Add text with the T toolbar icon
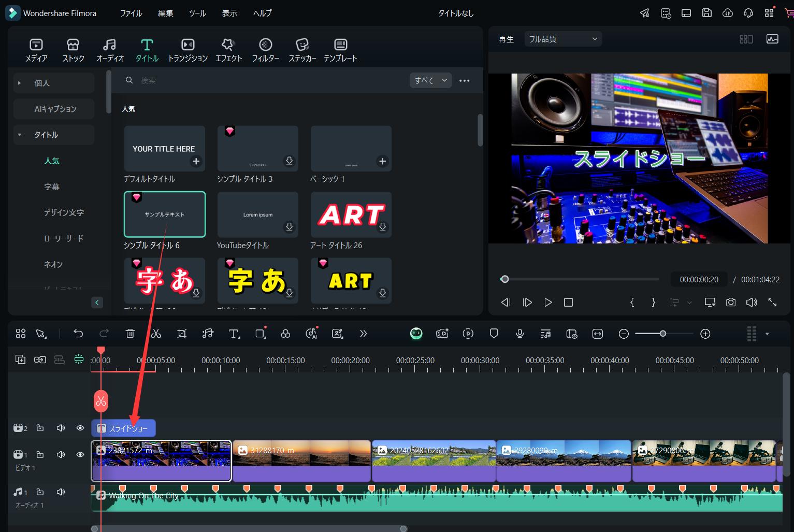Viewport: 794px width, 532px height. 234,334
